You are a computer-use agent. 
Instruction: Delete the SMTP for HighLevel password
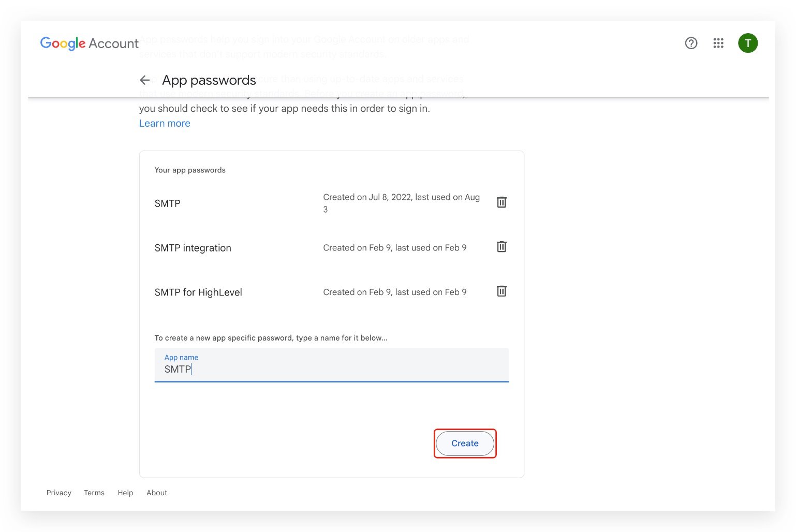501,291
